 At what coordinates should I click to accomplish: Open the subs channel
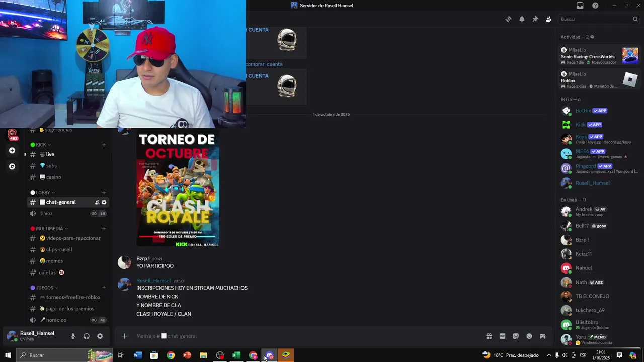(x=68, y=166)
